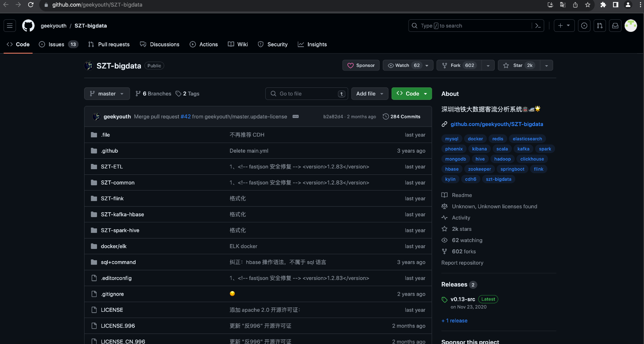The width and height of the screenshot is (644, 344).
Task: Open 284 Commits history
Action: coord(401,116)
